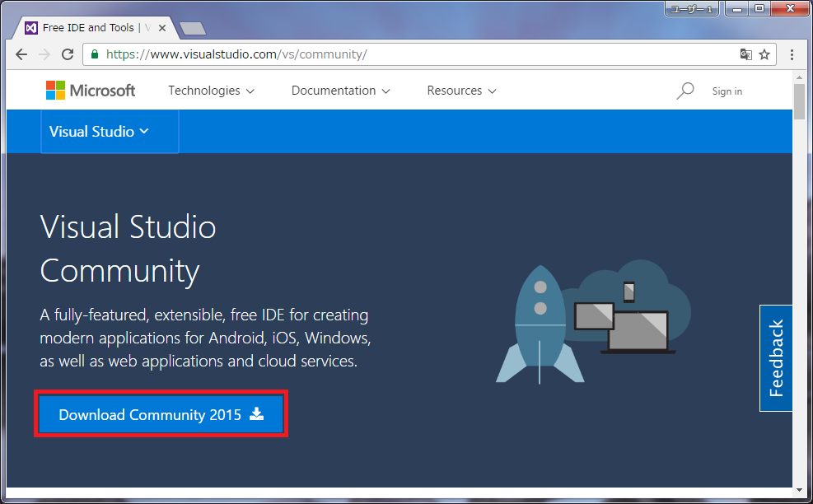This screenshot has height=504, width=813.
Task: Open a new browser tab
Action: pos(193,28)
